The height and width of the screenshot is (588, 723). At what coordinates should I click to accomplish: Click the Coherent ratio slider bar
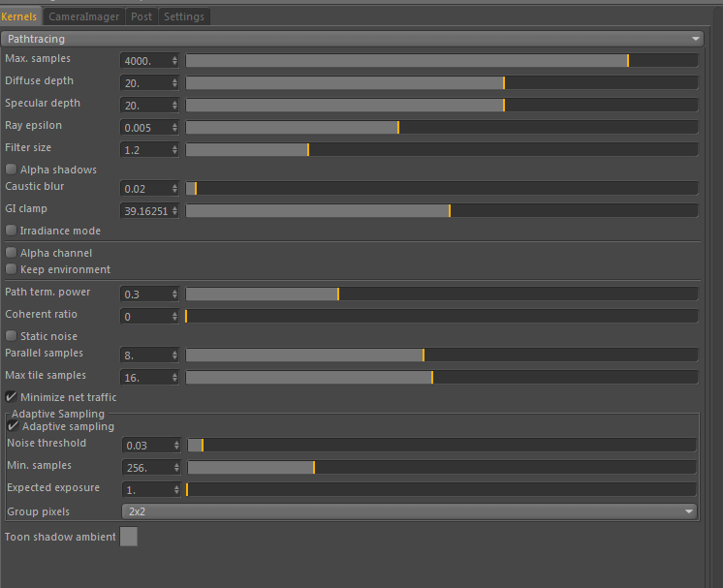[x=442, y=316]
